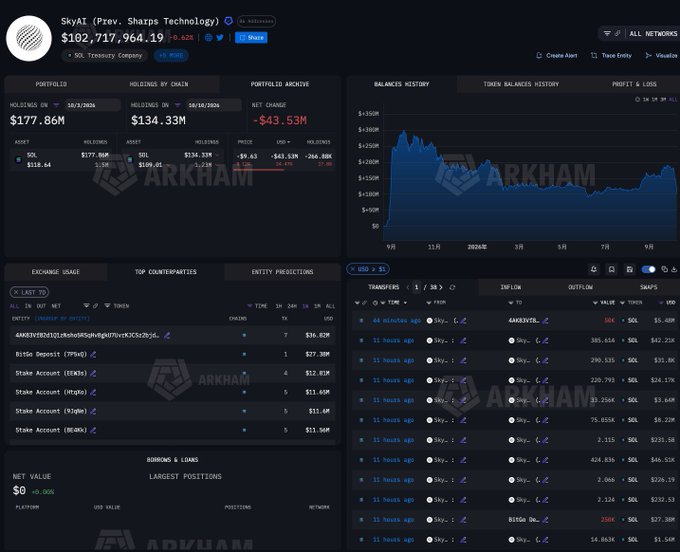Screen dimensions: 680x552
Task: Switch to EXCHANGE USAGE tab
Action: coord(56,272)
